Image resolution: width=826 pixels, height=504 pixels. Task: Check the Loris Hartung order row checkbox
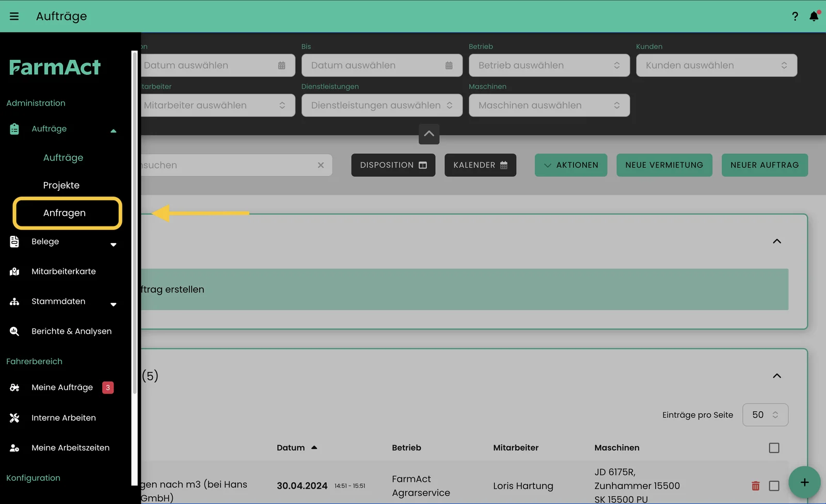pyautogui.click(x=774, y=486)
